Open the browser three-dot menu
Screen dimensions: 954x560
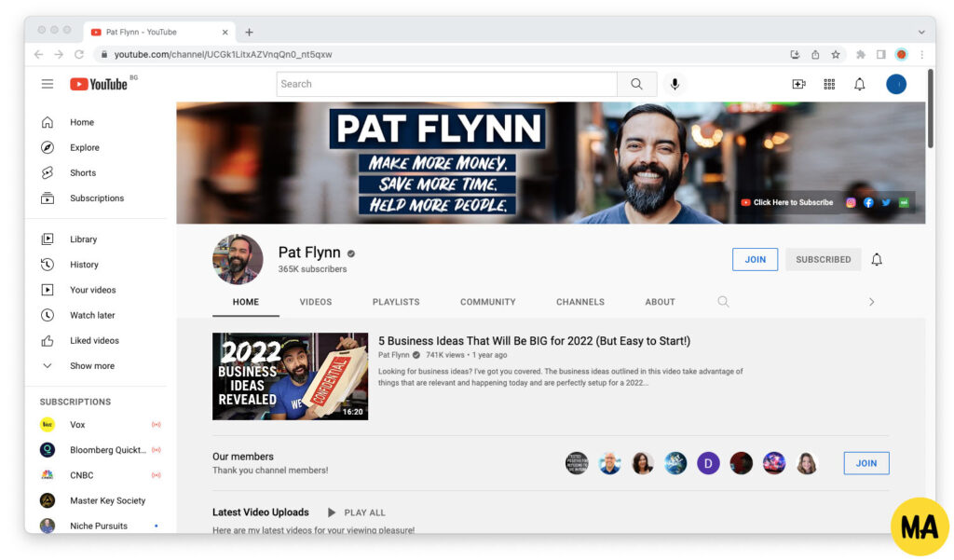[921, 55]
